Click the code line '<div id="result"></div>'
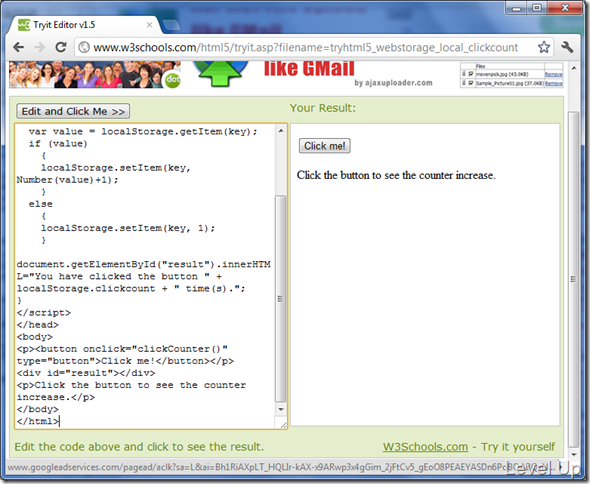This screenshot has width=590, height=484. pyautogui.click(x=86, y=373)
